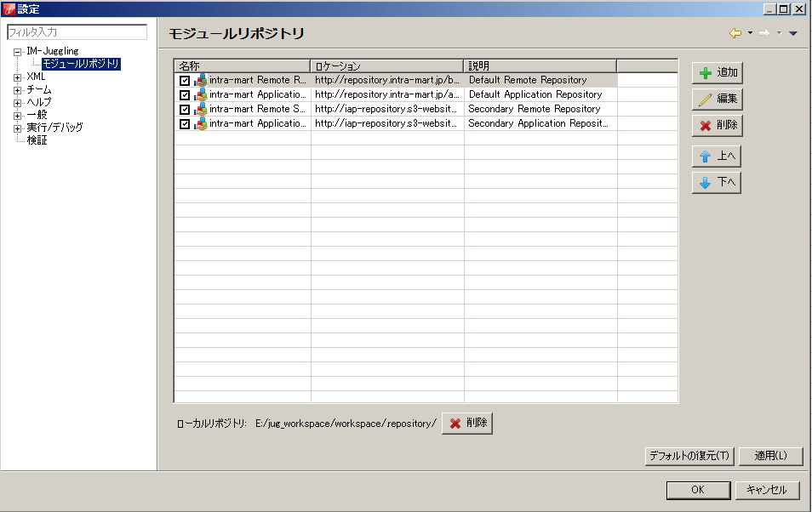Click the 設定 window title icon
Viewport: 812px width, 512px height.
click(9, 9)
